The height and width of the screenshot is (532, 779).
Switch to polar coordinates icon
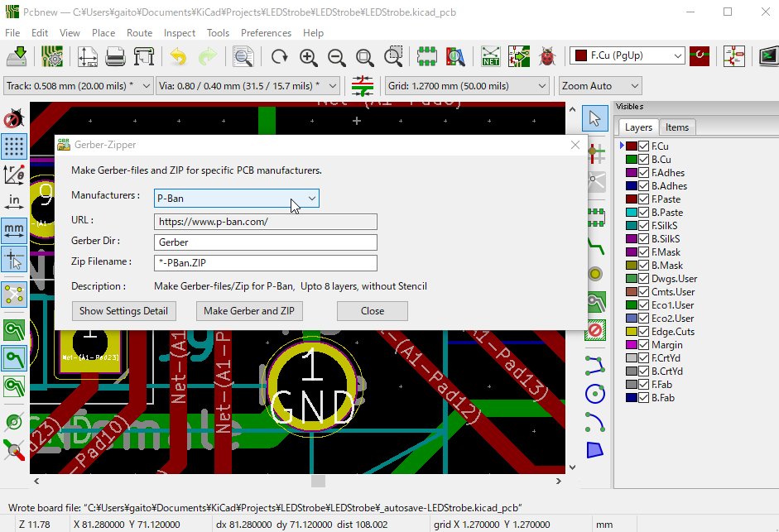[x=14, y=175]
